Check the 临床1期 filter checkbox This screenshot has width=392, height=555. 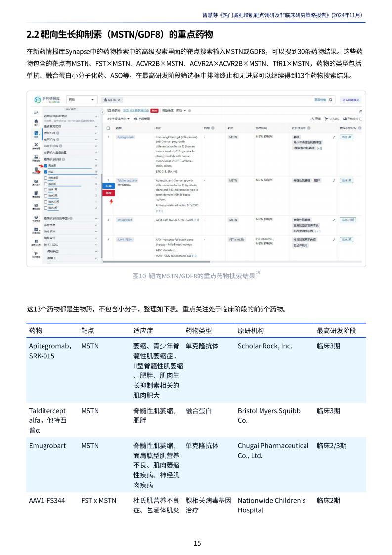coord(45,190)
